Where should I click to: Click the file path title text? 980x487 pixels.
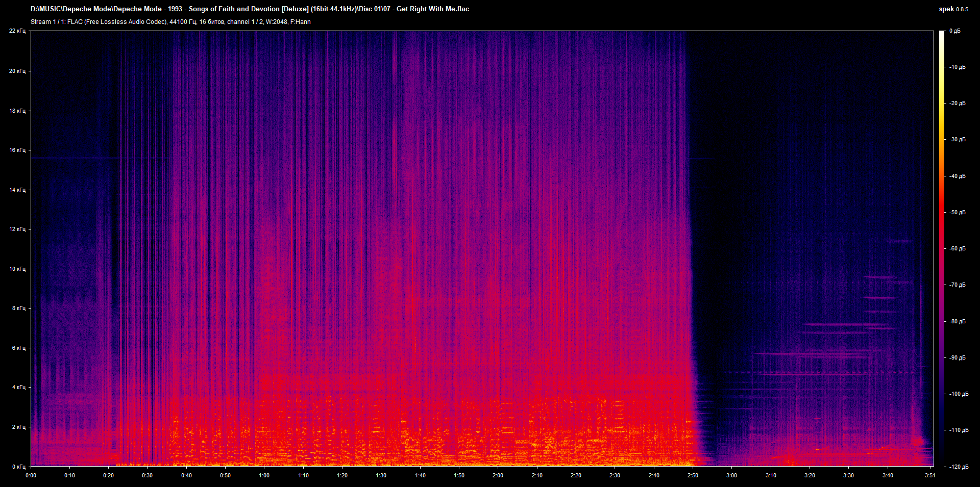click(x=250, y=9)
